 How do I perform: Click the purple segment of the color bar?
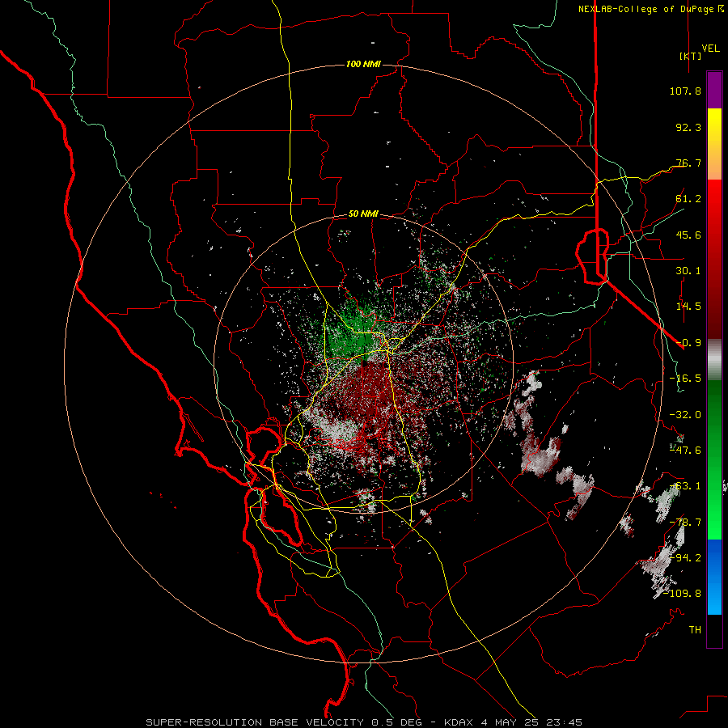click(714, 91)
